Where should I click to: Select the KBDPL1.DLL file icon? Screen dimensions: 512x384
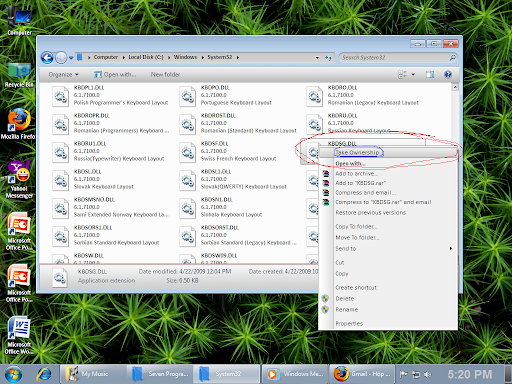point(60,96)
